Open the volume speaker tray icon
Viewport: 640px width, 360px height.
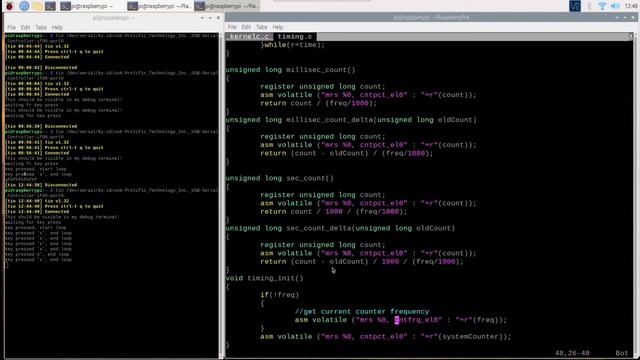(615, 6)
